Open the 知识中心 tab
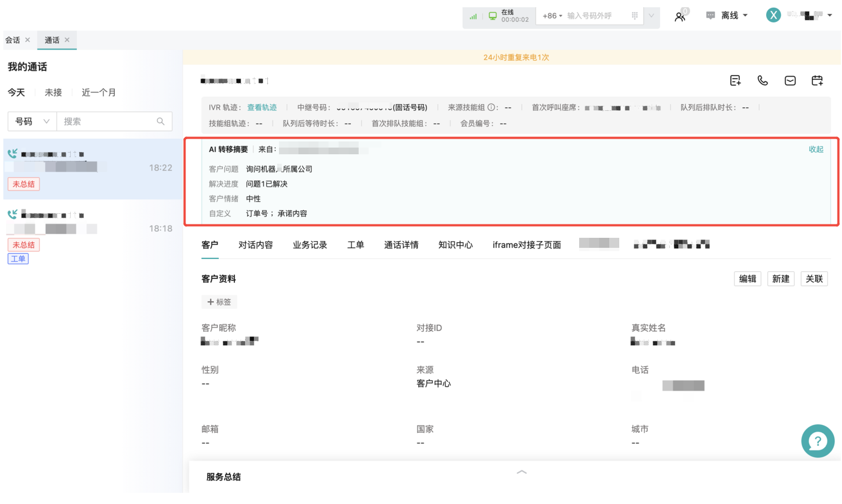This screenshot has height=504, width=842. click(456, 245)
